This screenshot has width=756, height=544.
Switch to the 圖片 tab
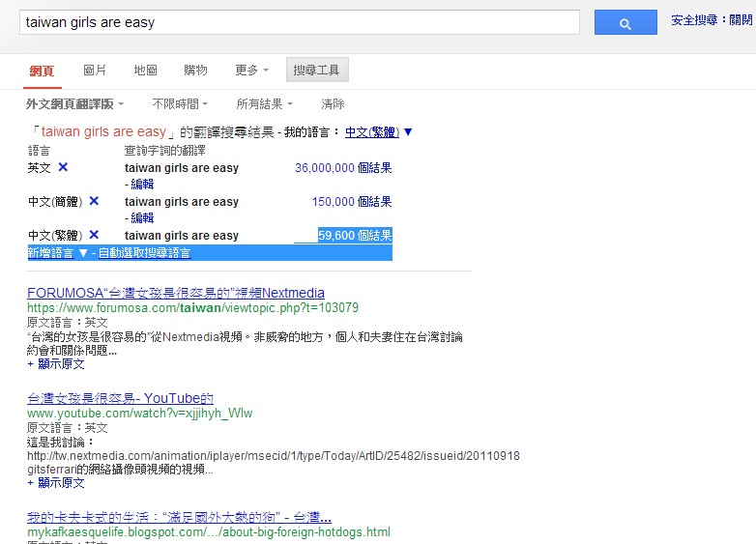pos(95,71)
